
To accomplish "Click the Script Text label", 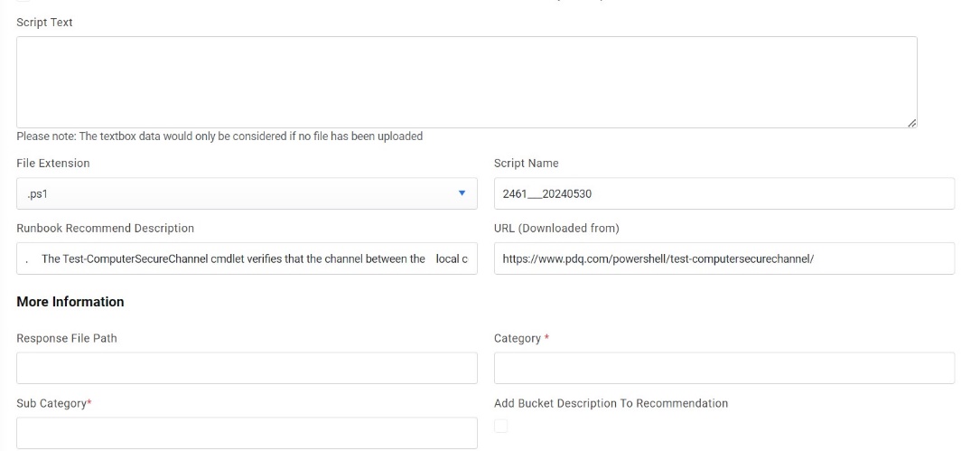I will point(44,23).
